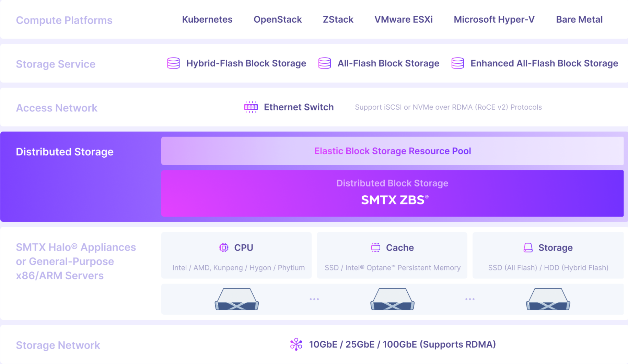Screen dimensions: 628x364
Task: Select the OpenStack platform label
Action: click(x=278, y=20)
